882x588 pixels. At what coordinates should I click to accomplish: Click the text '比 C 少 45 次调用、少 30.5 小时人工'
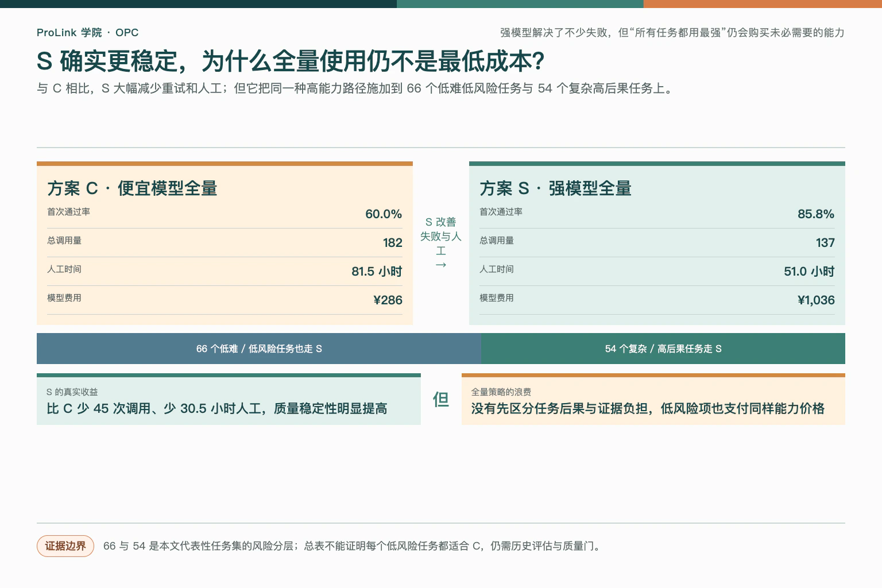pos(154,409)
